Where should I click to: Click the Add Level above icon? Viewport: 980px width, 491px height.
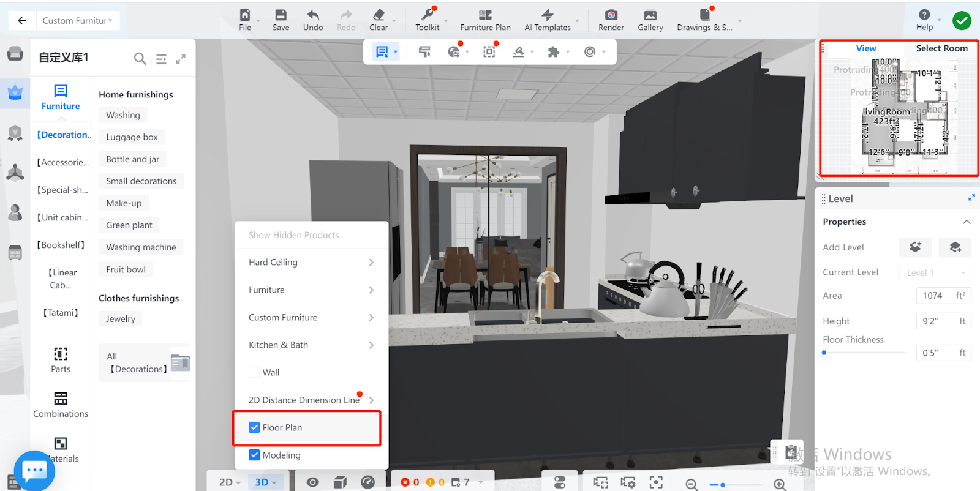pos(915,247)
